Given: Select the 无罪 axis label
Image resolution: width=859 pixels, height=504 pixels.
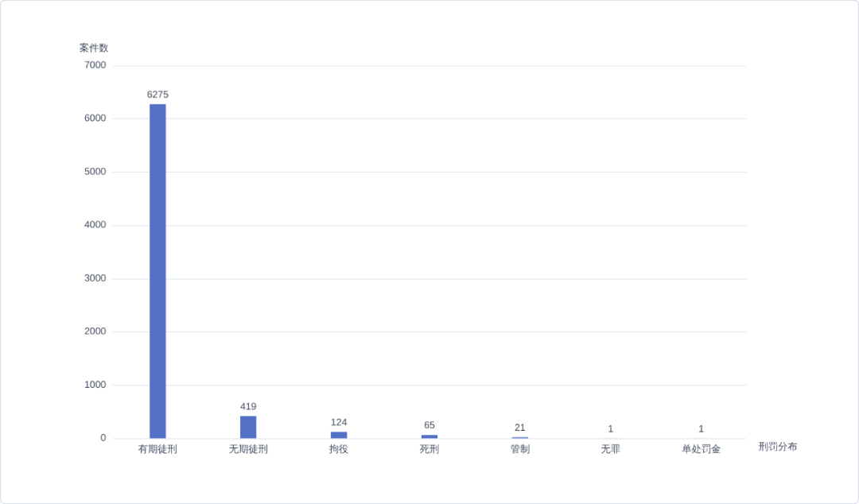Looking at the screenshot, I should click(610, 449).
